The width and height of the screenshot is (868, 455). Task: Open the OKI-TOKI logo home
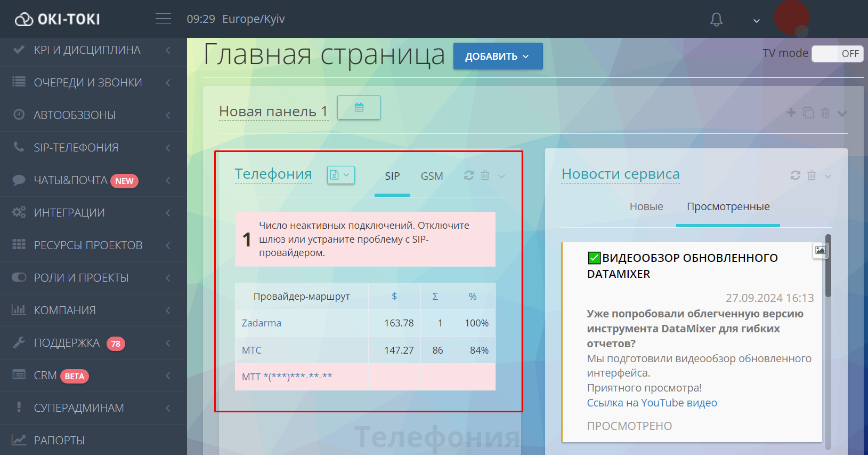(x=58, y=19)
